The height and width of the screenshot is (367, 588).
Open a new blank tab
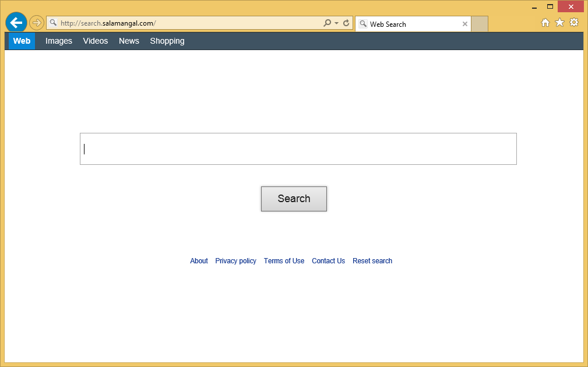click(x=480, y=24)
